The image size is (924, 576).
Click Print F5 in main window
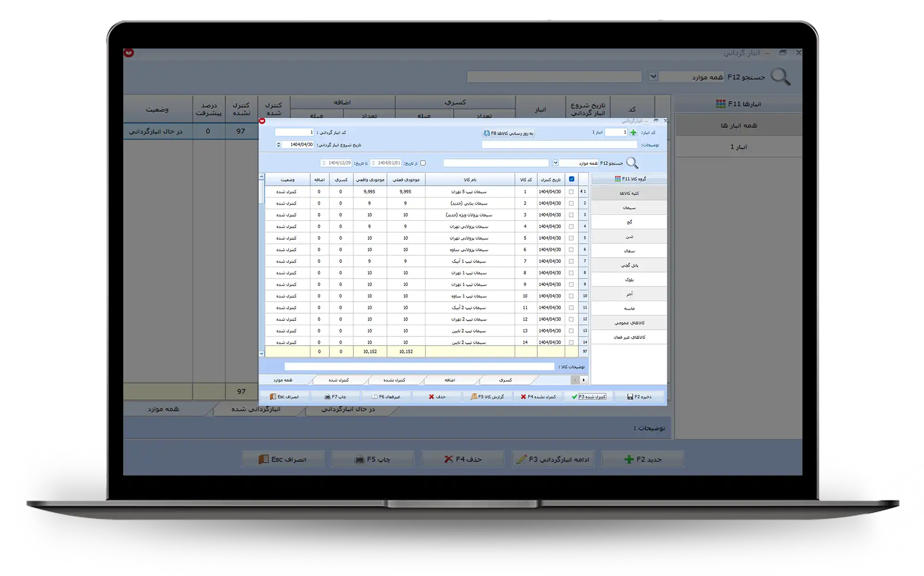372,460
